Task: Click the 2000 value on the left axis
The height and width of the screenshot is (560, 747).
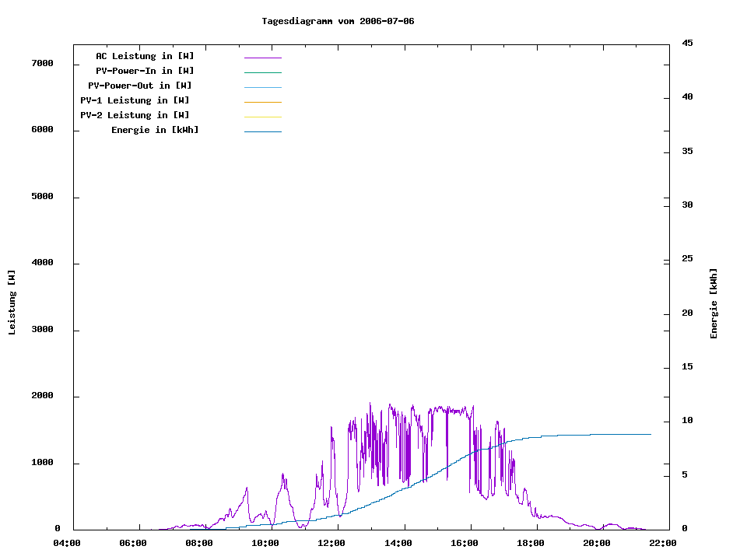Action: 42,397
